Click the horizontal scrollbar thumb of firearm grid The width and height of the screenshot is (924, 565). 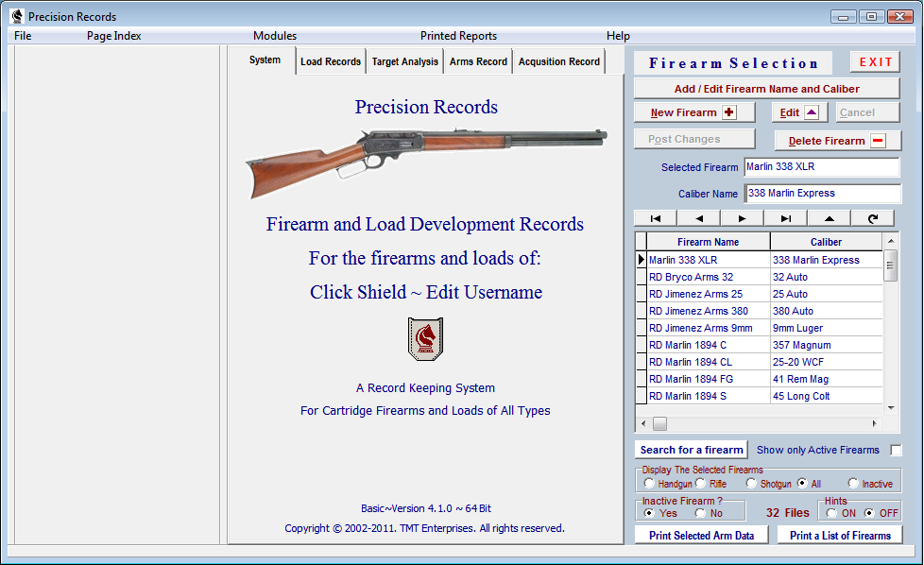(660, 423)
